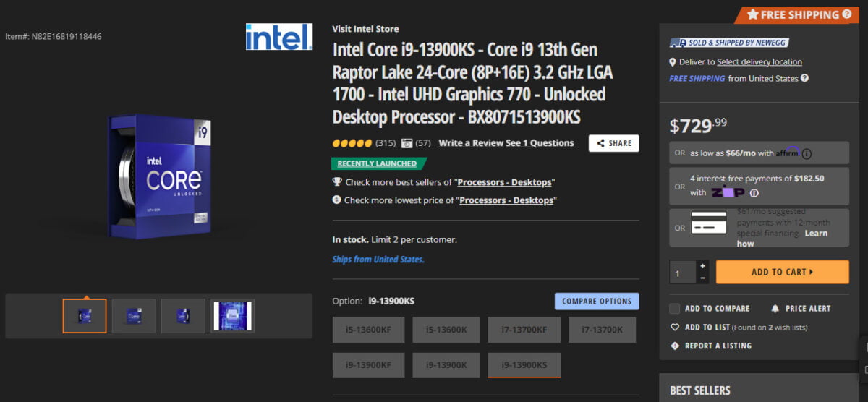Open free shipping from United States info icon
Image resolution: width=868 pixels, height=402 pixels.
(804, 78)
